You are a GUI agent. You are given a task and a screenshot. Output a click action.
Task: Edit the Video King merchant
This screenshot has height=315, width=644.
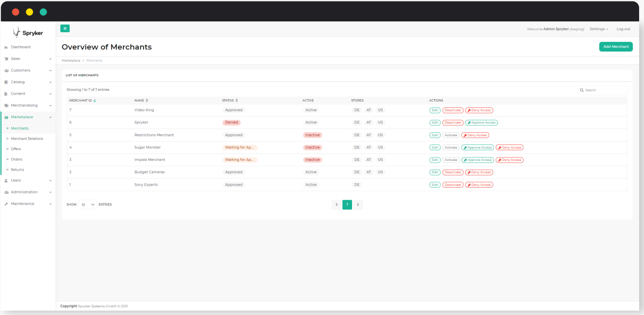pyautogui.click(x=435, y=110)
